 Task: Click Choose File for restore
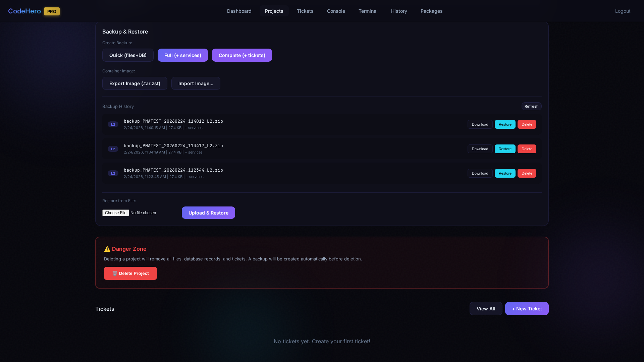pos(116,213)
